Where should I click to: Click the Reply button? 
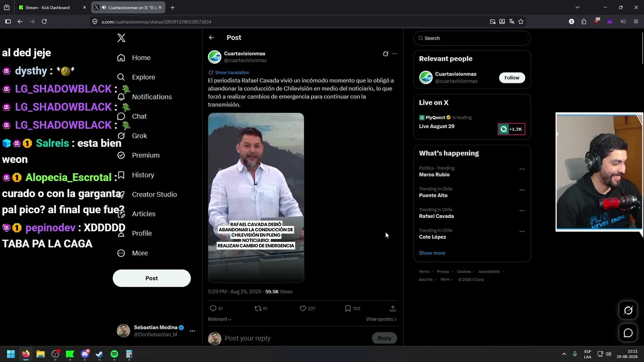[x=384, y=338]
